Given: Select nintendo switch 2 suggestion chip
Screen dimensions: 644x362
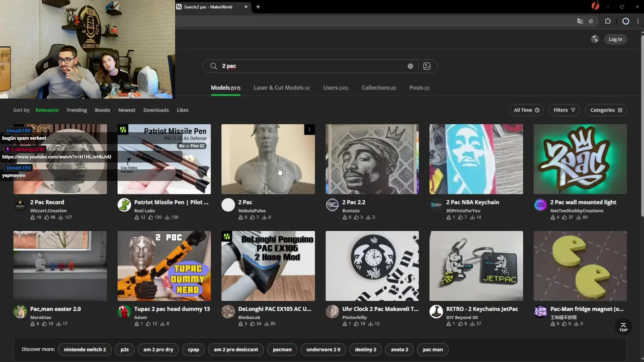Looking at the screenshot, I should tap(85, 349).
